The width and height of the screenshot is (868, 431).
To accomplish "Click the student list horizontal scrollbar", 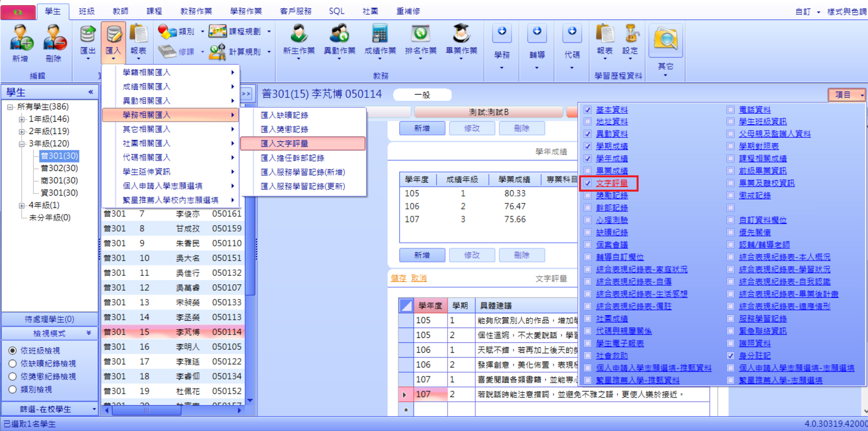I will [173, 410].
